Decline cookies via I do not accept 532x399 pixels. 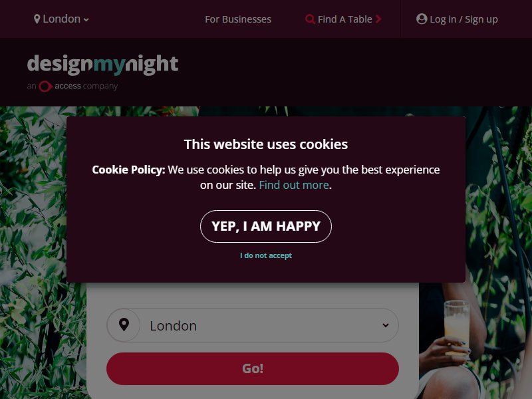pyautogui.click(x=266, y=255)
